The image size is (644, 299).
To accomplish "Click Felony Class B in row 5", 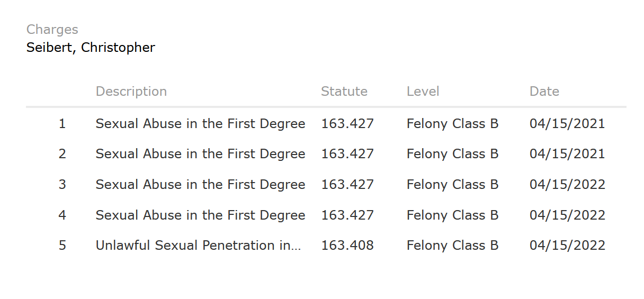I will (x=453, y=246).
